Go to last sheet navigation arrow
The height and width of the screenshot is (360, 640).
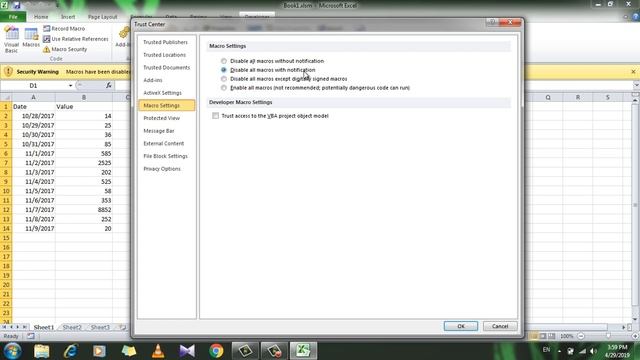tap(24, 327)
